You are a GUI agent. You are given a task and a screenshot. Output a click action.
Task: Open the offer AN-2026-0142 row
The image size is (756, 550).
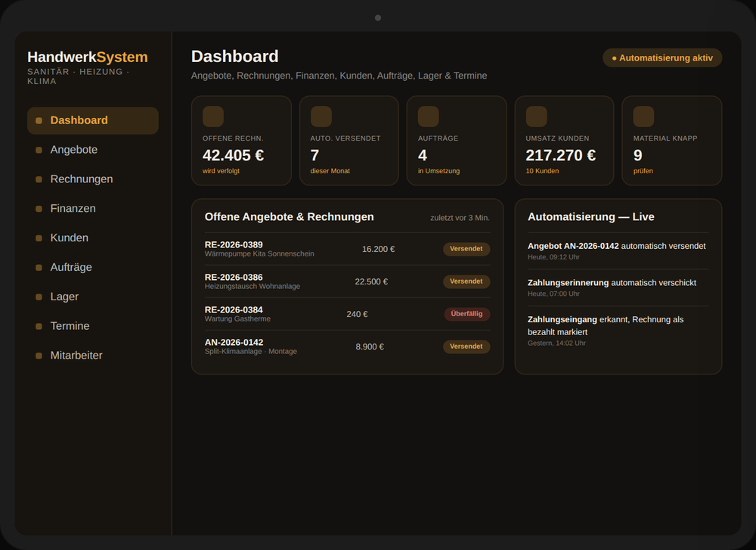tap(347, 346)
